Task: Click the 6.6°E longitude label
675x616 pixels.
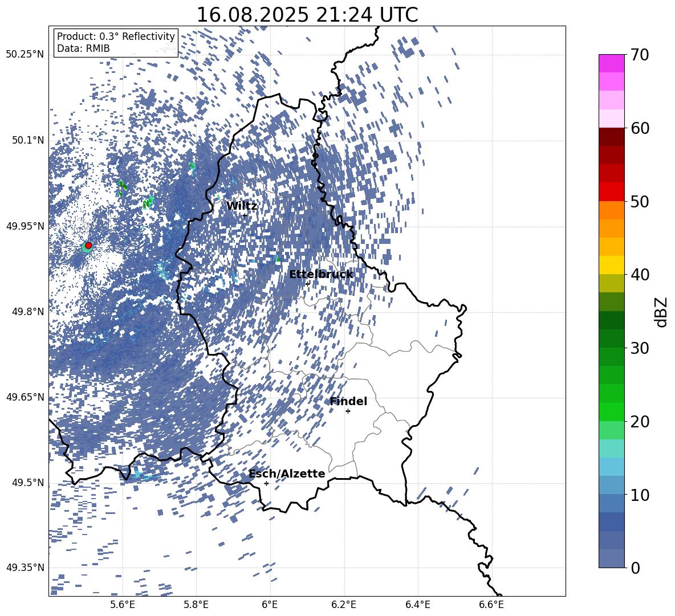Action: point(491,605)
